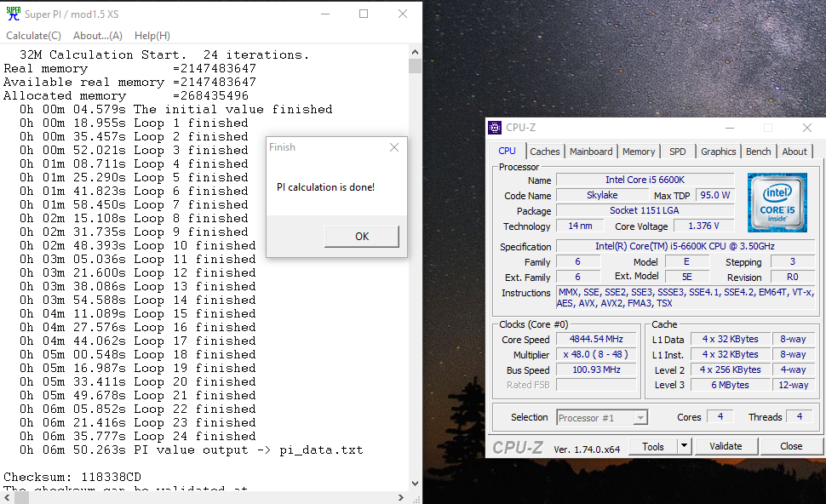Open the Calculate(C) menu in Super PI
This screenshot has width=826, height=504.
[x=34, y=35]
